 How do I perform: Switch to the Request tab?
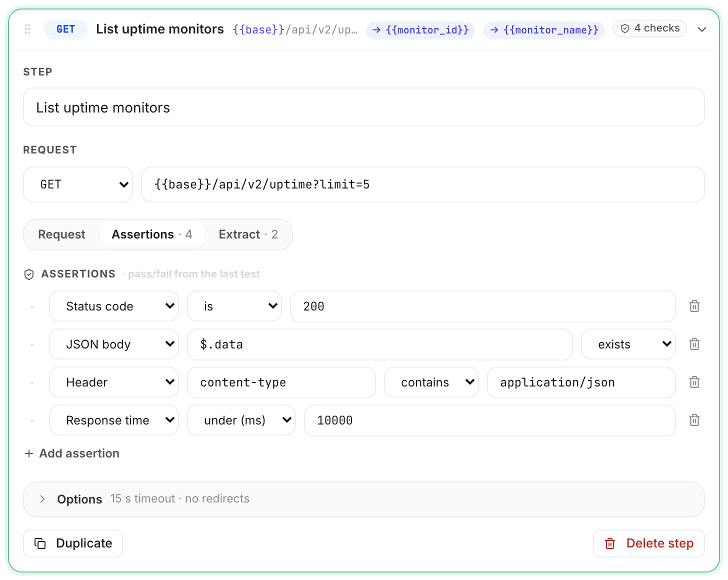tap(62, 234)
